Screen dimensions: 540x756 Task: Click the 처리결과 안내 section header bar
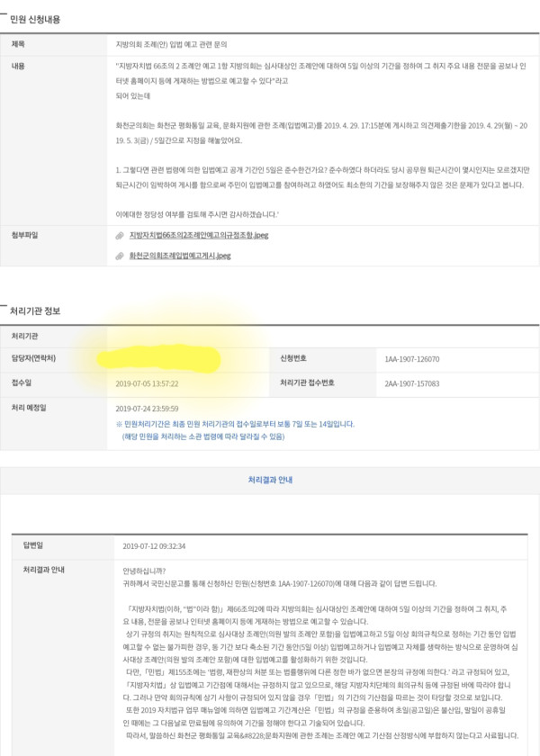[x=270, y=481]
